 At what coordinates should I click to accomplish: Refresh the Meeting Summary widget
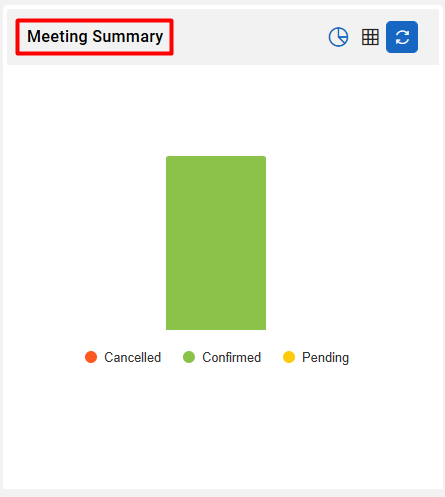point(402,37)
